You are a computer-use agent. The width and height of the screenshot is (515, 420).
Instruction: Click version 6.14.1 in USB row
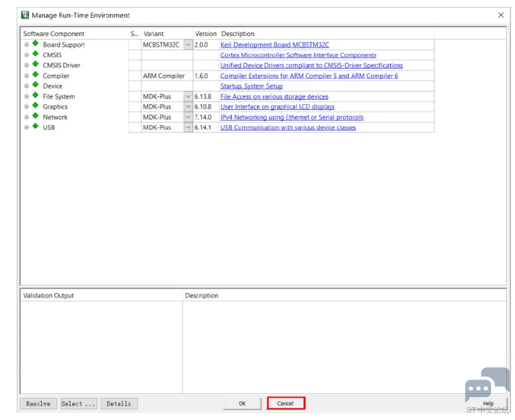click(x=203, y=128)
